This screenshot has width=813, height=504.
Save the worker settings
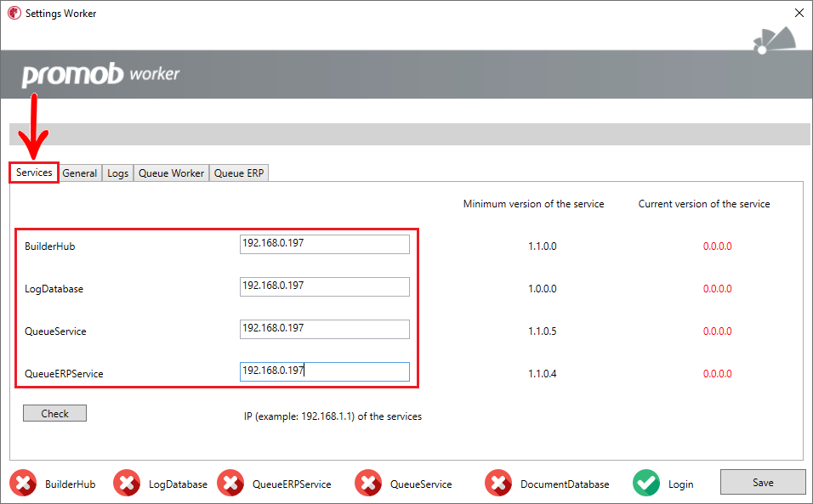click(763, 482)
